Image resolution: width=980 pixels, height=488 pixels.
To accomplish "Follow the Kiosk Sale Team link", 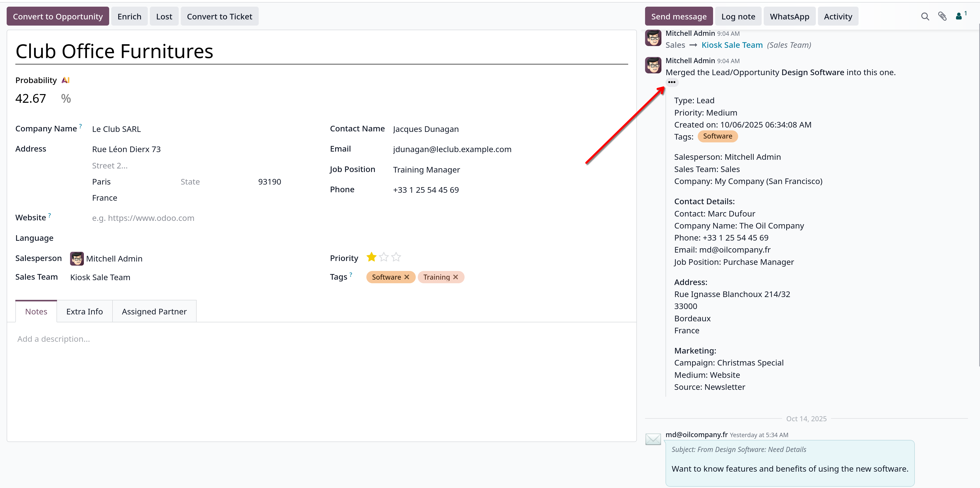I will pos(732,45).
